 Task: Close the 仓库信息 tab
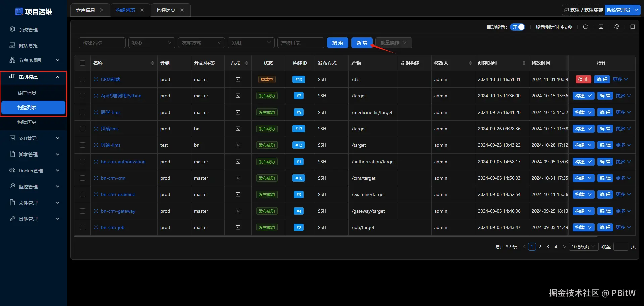click(x=102, y=10)
